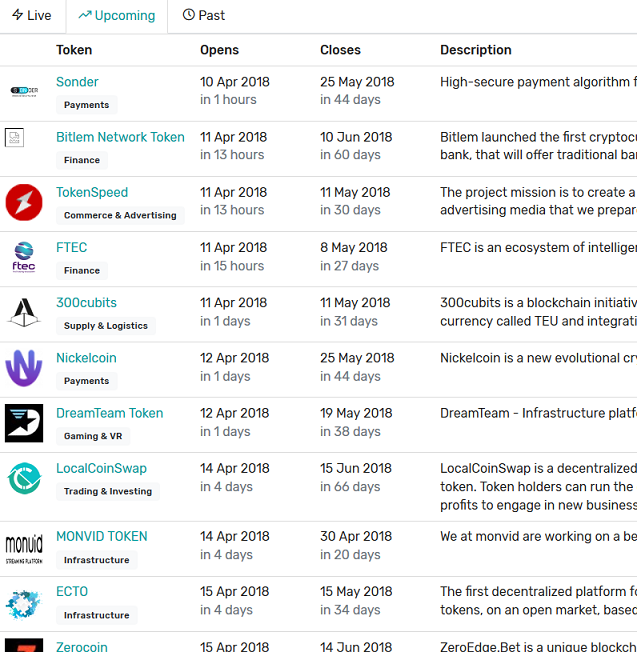Open the Live tab
Screen dimensions: 637x652
point(32,15)
